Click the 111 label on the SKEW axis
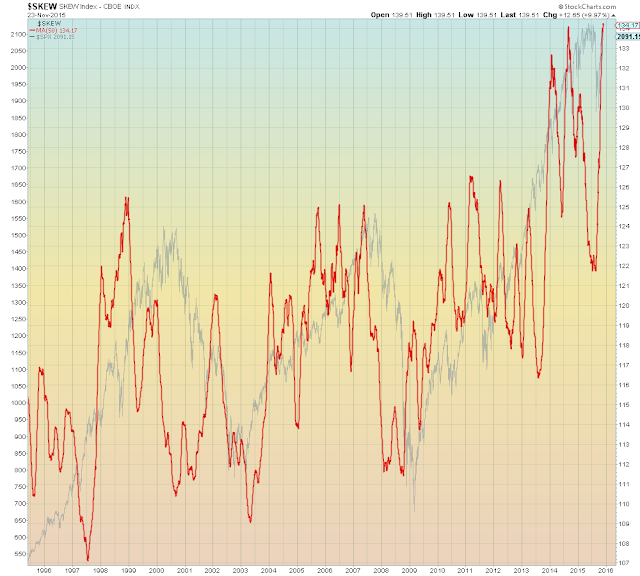Image resolution: width=640 pixels, height=576 pixels. [x=623, y=484]
